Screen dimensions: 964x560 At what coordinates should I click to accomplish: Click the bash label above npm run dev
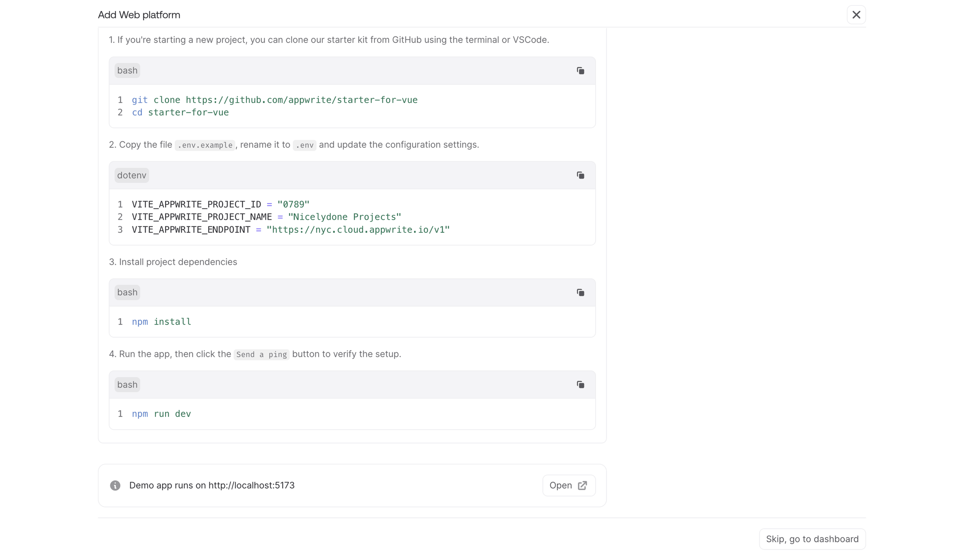(127, 385)
